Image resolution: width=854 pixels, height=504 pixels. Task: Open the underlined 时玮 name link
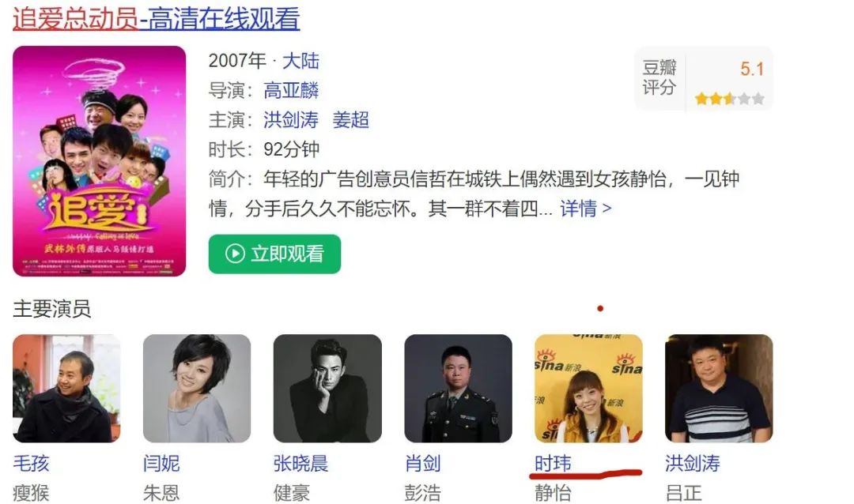point(553,463)
